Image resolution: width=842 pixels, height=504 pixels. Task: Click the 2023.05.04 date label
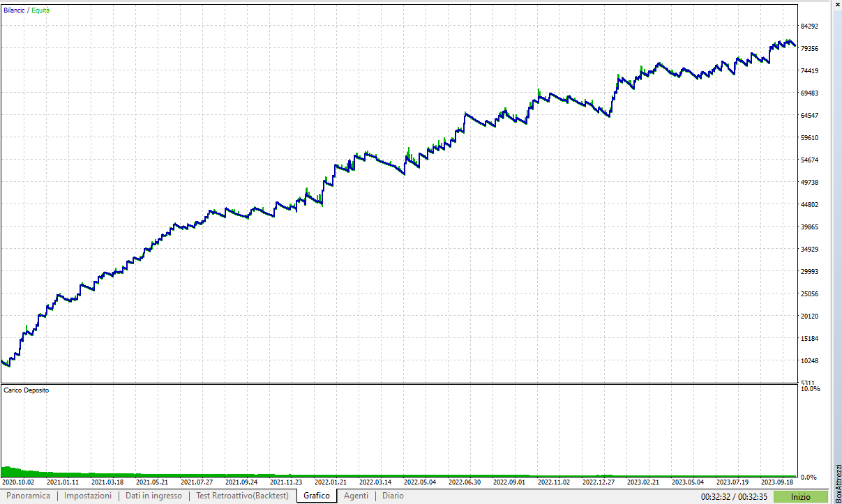tap(688, 482)
